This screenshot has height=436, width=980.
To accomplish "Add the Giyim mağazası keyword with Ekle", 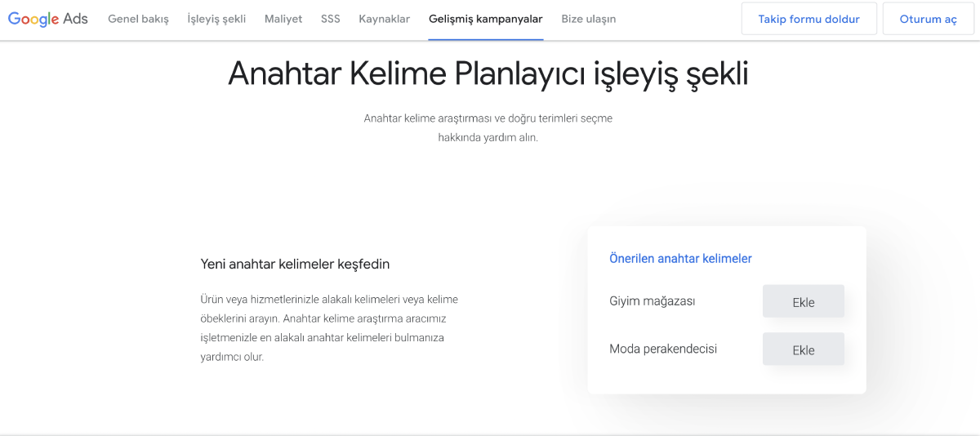I will [804, 301].
